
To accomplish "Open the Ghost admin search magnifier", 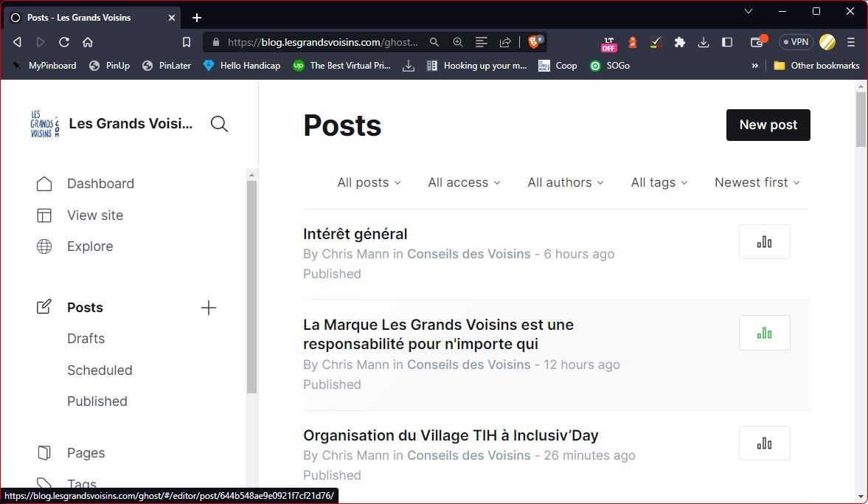I will (x=218, y=123).
